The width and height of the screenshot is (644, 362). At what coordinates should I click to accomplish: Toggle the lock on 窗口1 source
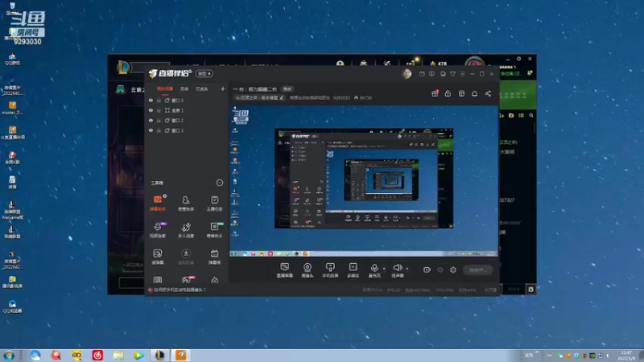pyautogui.click(x=159, y=130)
